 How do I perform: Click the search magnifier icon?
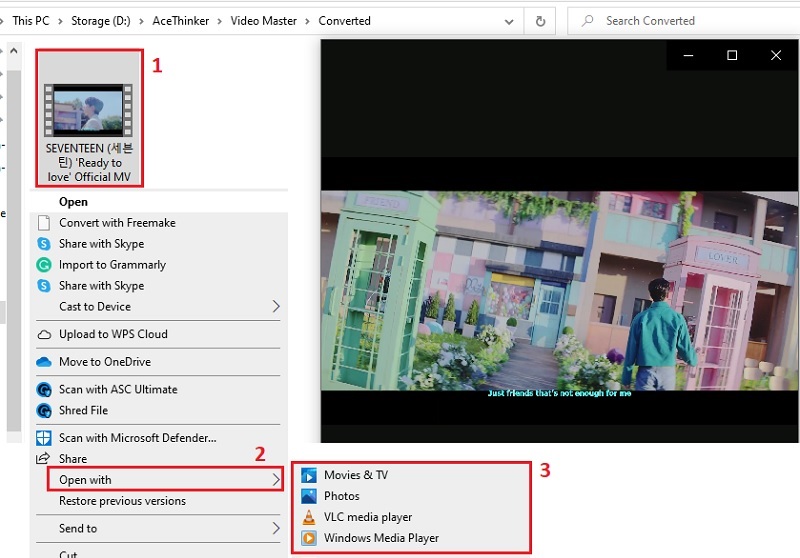click(588, 21)
